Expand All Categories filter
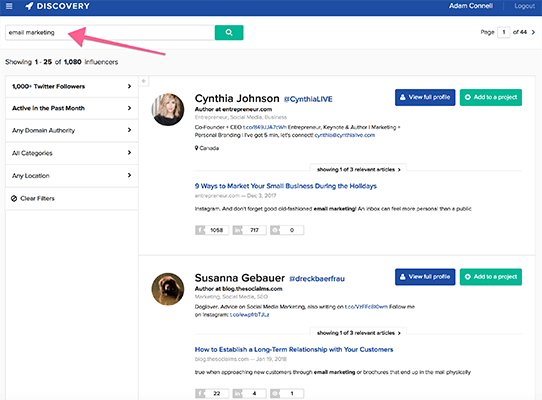Image resolution: width=542 pixels, height=400 pixels. (x=72, y=153)
